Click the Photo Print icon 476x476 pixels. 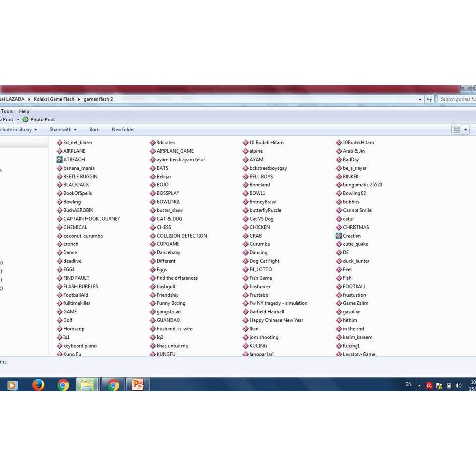pyautogui.click(x=26, y=119)
